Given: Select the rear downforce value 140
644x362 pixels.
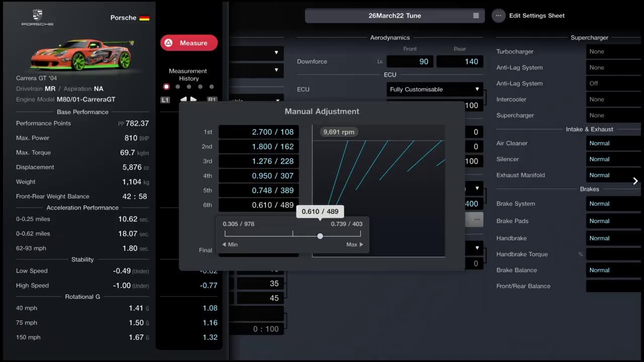Looking at the screenshot, I should [x=460, y=61].
